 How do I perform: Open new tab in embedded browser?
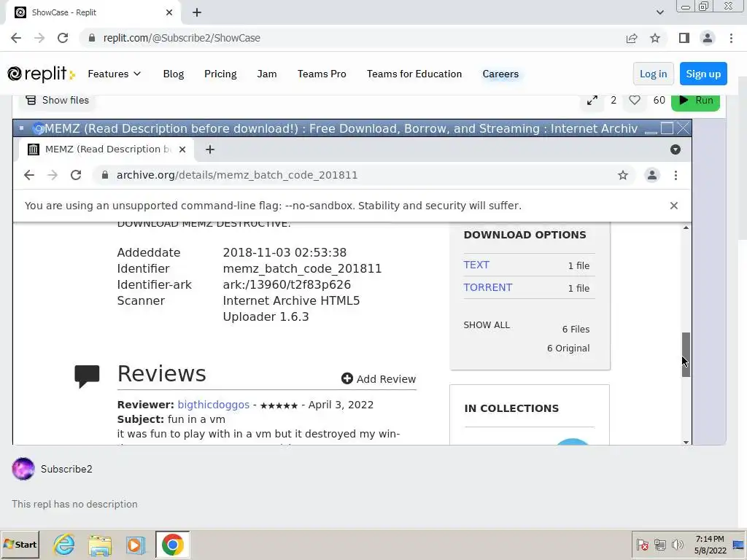coord(209,149)
